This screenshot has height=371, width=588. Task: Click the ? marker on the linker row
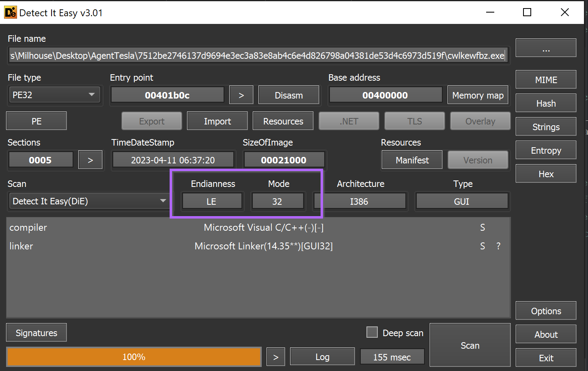click(x=498, y=246)
